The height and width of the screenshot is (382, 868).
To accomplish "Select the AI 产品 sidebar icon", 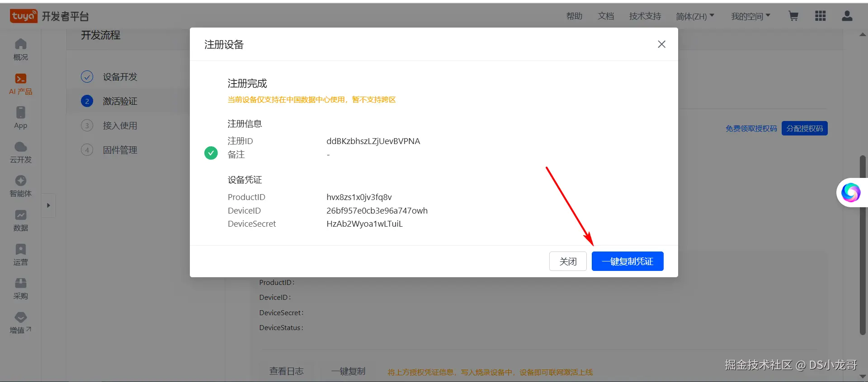I will (21, 84).
